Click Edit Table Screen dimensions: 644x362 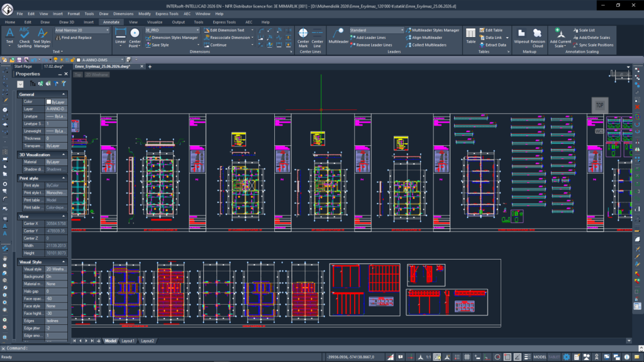coord(491,30)
